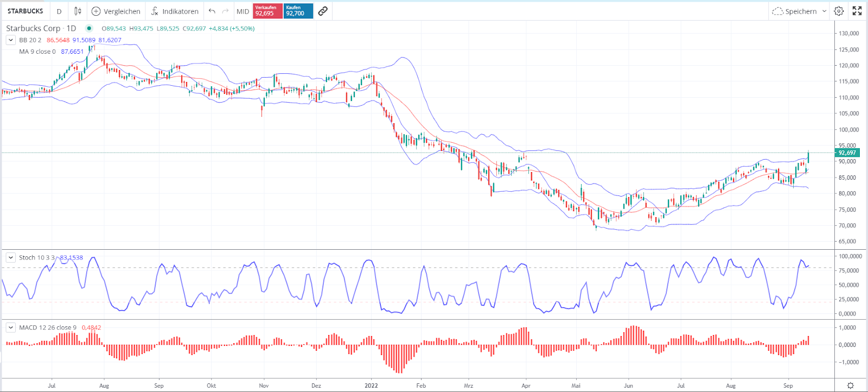
Task: Collapse the Stoch 10 3 3 pane legend
Action: [10, 257]
